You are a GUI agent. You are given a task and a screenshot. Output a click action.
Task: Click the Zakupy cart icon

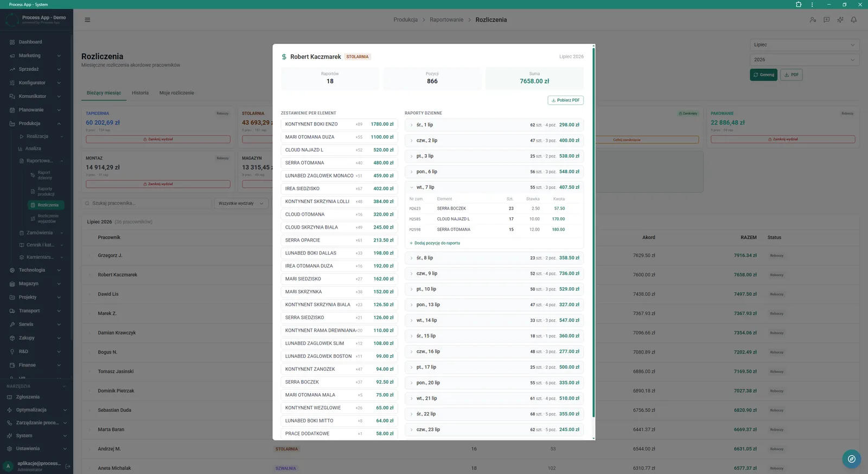pos(12,338)
